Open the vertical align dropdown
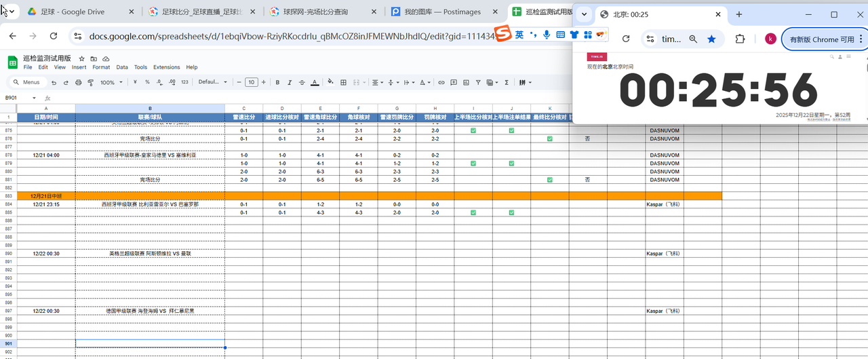This screenshot has height=359, width=868. pos(393,82)
